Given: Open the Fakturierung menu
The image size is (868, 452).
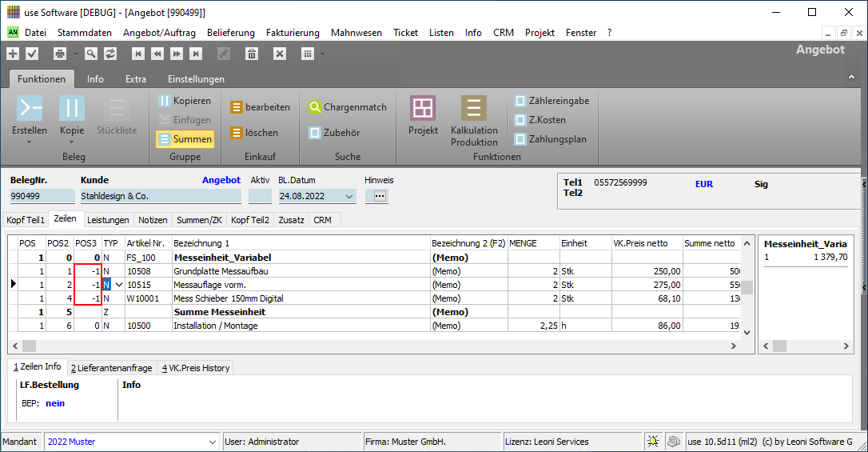Looking at the screenshot, I should 291,33.
